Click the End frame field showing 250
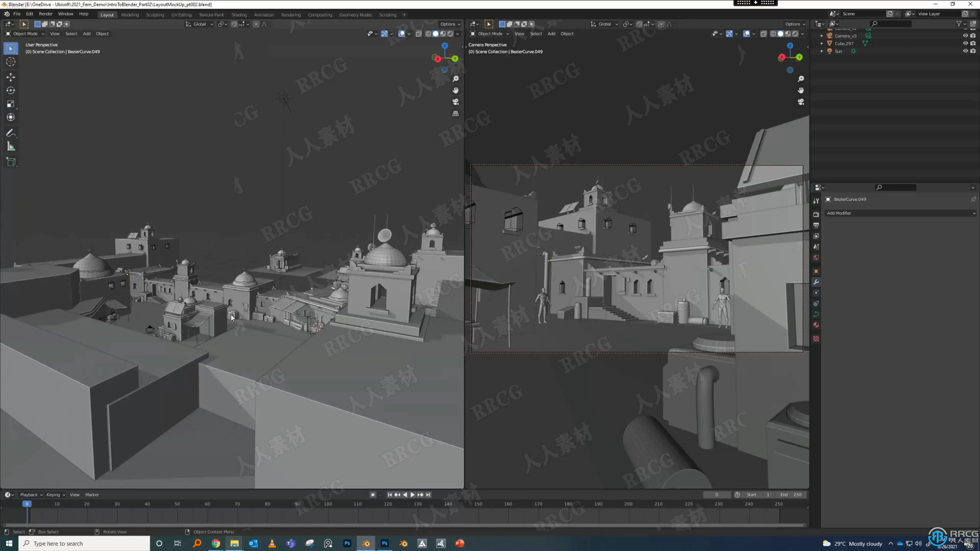This screenshot has height=551, width=980. [791, 495]
